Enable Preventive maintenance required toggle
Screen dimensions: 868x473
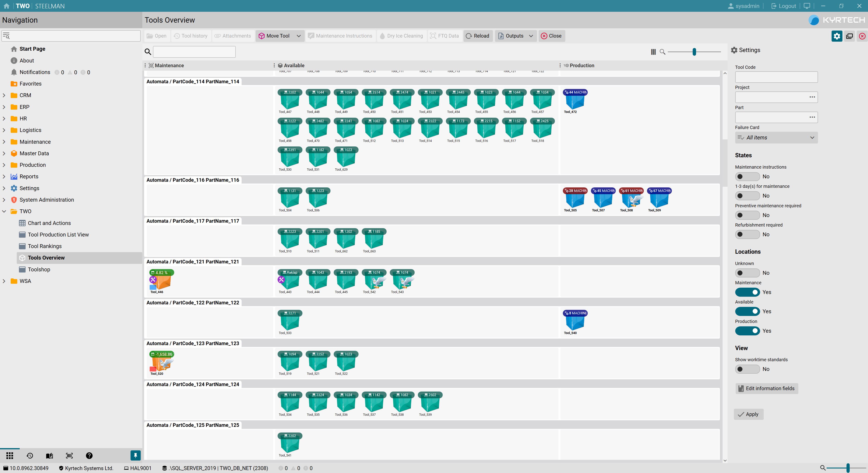(x=747, y=215)
